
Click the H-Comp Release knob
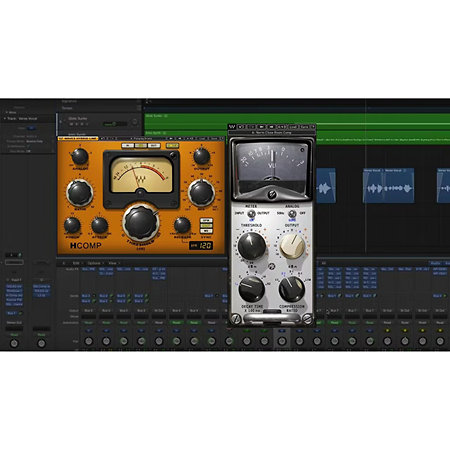182,225
